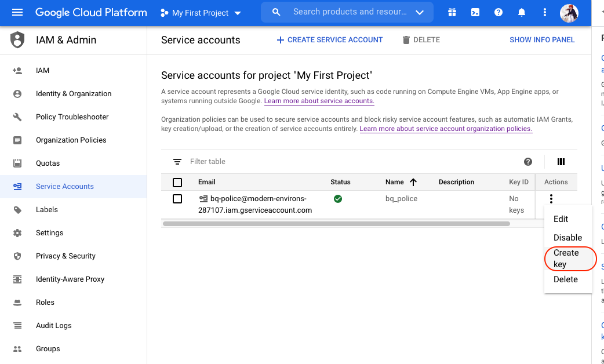This screenshot has height=364, width=604.
Task: Open column display options icon
Action: tap(561, 162)
